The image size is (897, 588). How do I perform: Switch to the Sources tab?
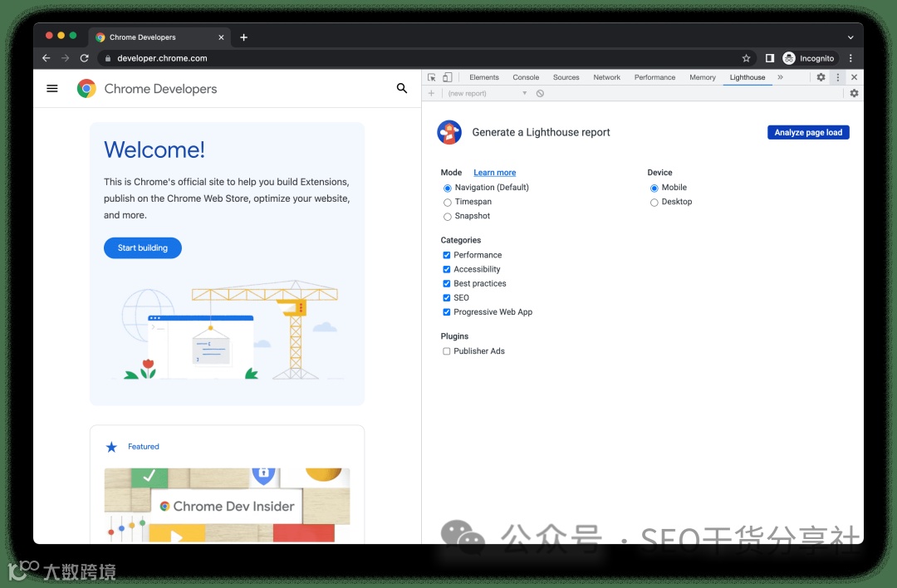[x=566, y=77]
